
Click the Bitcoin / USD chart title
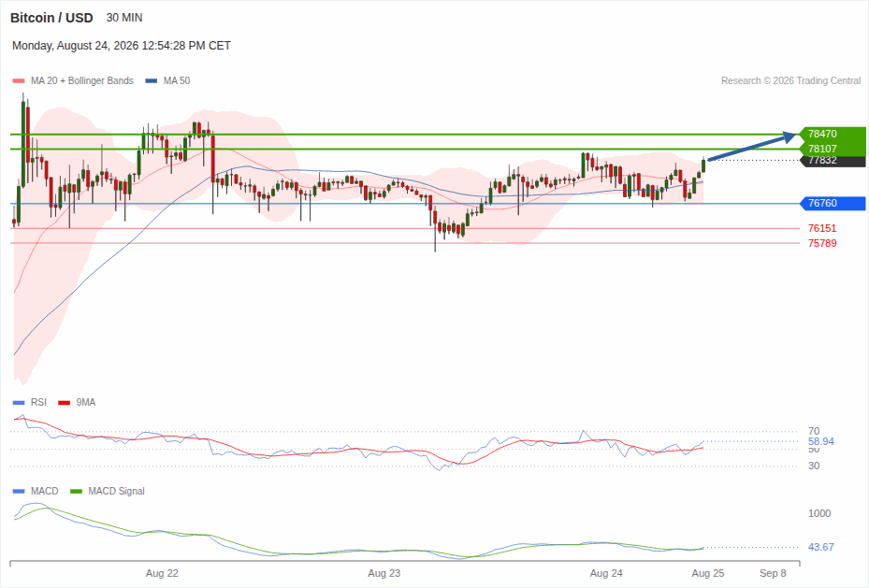click(51, 18)
